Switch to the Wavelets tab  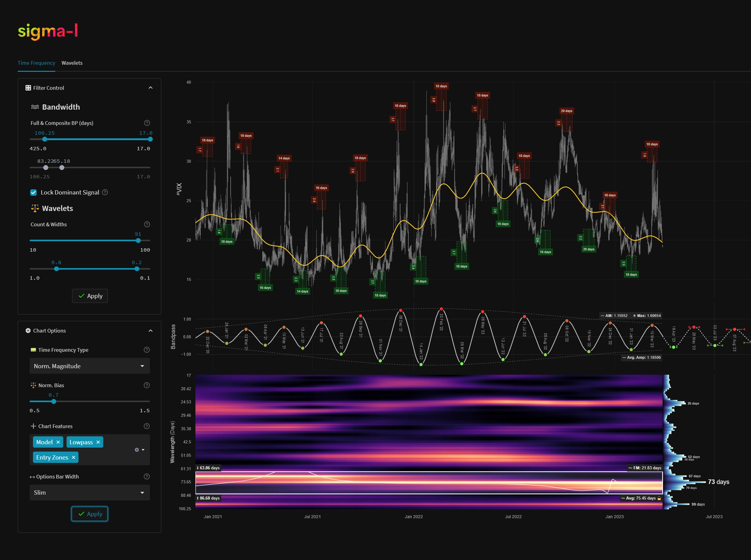72,63
